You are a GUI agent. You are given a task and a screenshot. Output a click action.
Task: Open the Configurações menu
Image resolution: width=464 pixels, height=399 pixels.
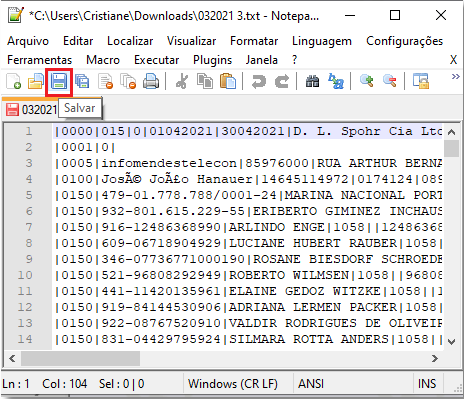click(x=404, y=41)
